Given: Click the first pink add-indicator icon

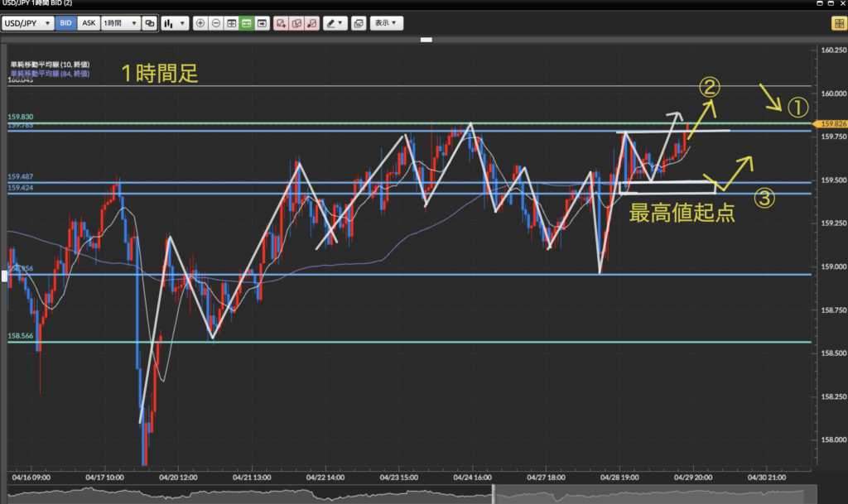Looking at the screenshot, I should [x=282, y=23].
